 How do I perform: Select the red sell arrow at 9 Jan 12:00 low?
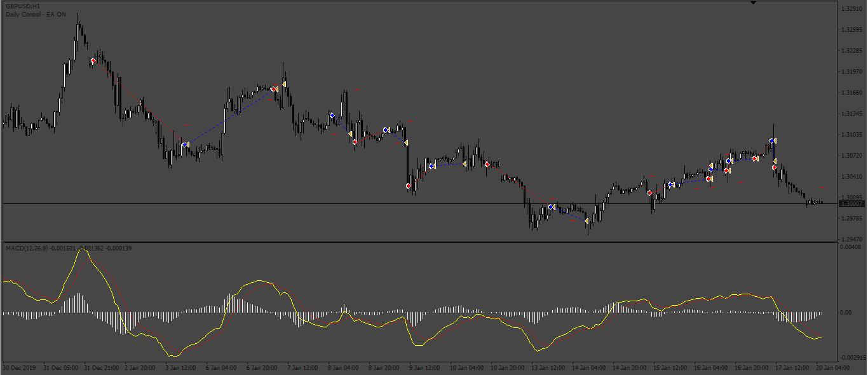408,186
